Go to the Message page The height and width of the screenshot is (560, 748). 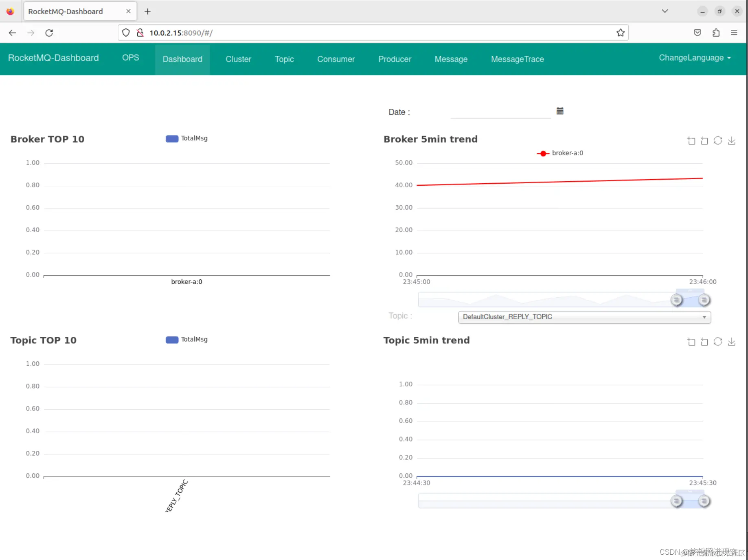(x=451, y=59)
